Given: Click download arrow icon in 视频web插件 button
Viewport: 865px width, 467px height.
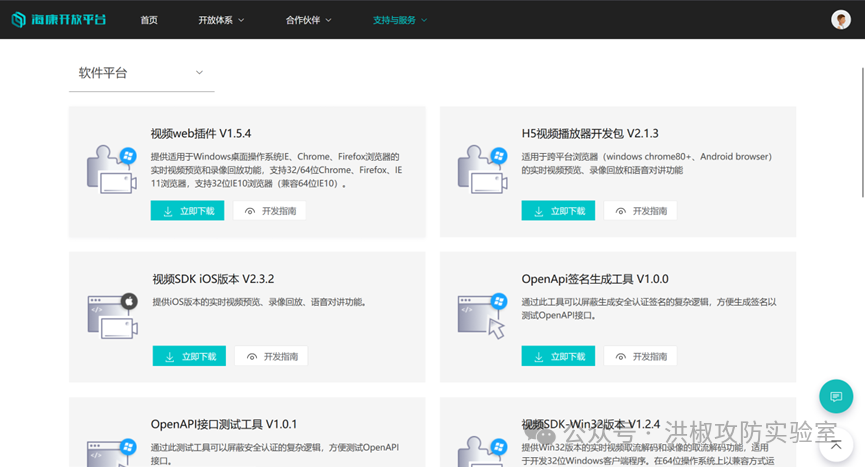Looking at the screenshot, I should [168, 211].
